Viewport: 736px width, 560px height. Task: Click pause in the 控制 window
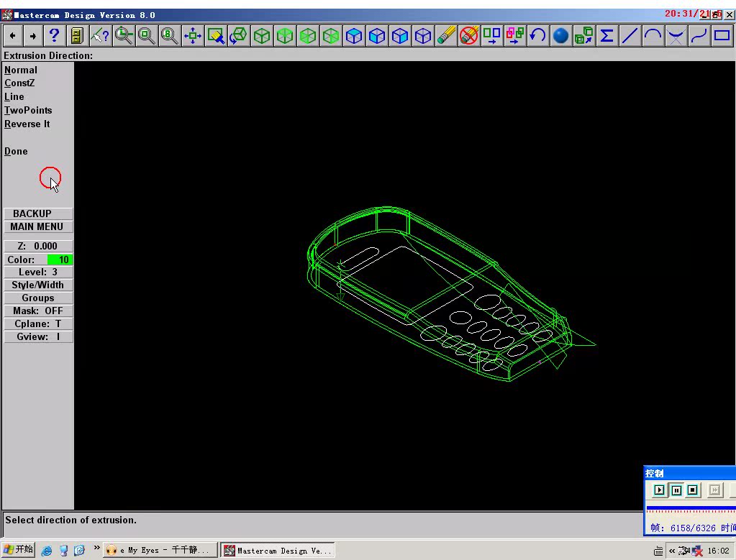pyautogui.click(x=676, y=490)
